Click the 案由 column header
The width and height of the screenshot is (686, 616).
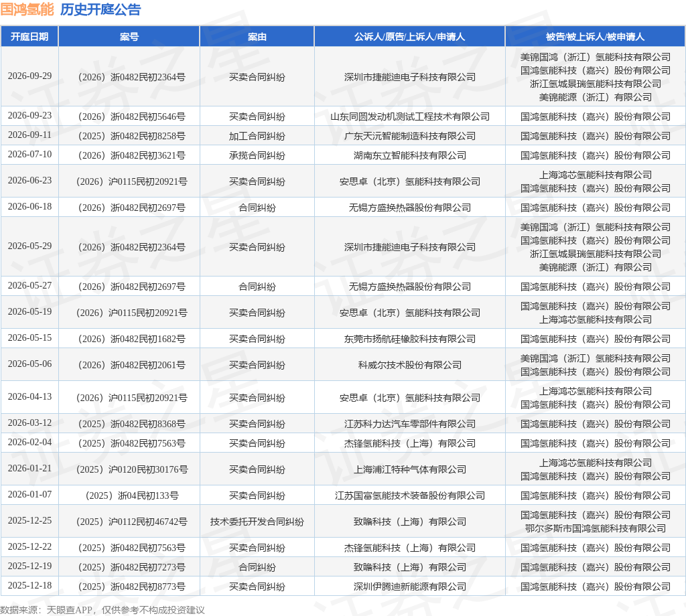(257, 37)
